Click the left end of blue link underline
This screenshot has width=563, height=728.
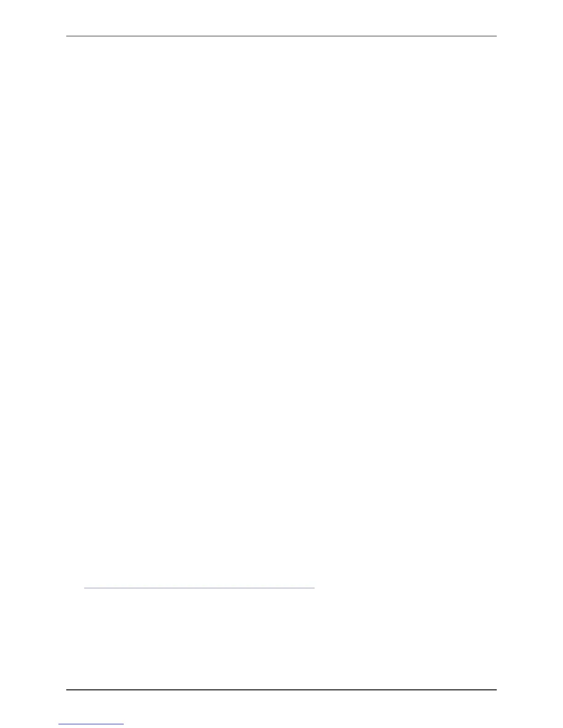(x=60, y=724)
